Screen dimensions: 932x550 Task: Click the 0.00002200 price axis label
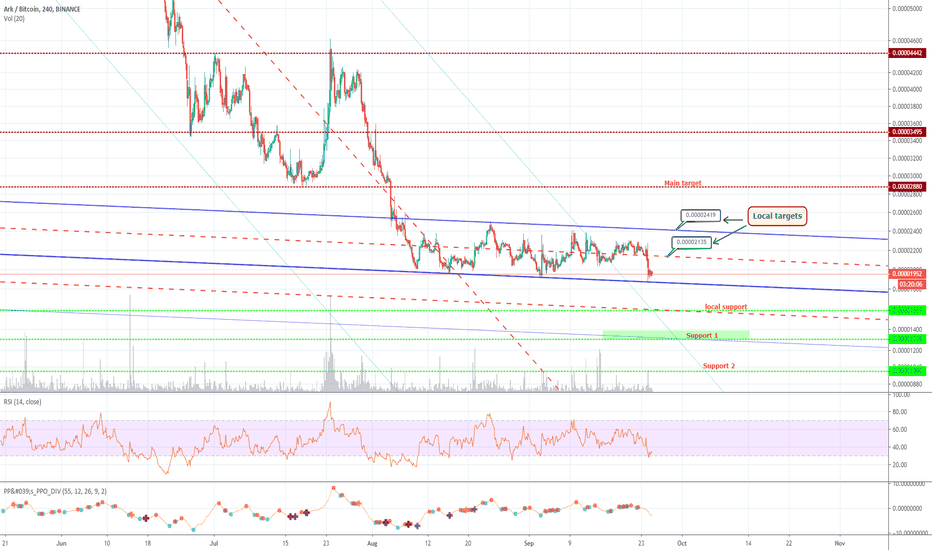click(x=907, y=251)
